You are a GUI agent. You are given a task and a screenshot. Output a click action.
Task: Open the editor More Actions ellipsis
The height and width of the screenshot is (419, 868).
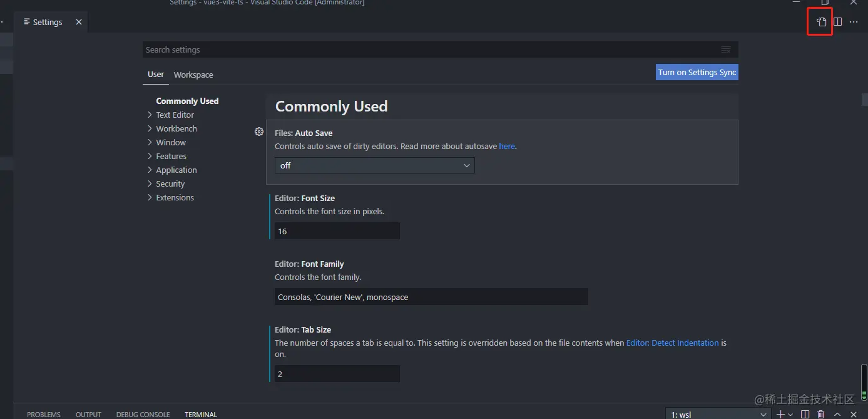[854, 22]
